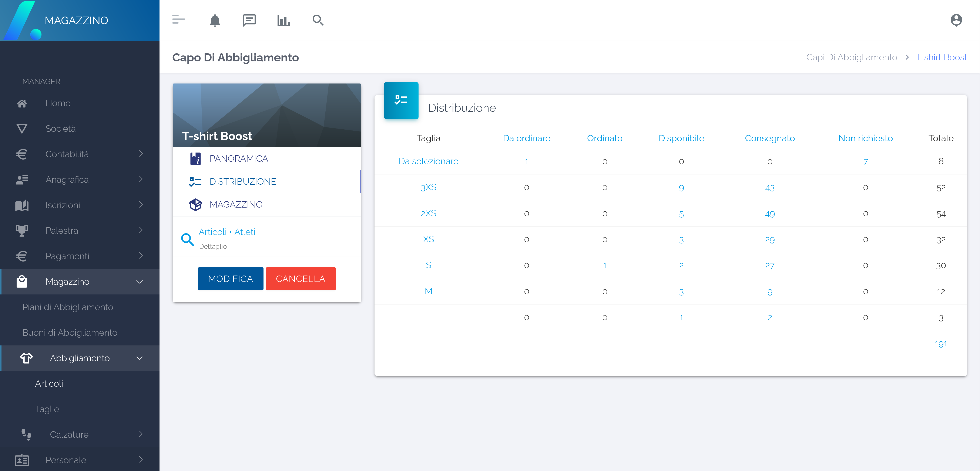Collapse the Magazzino sidebar section
The image size is (980, 471).
pos(140,282)
